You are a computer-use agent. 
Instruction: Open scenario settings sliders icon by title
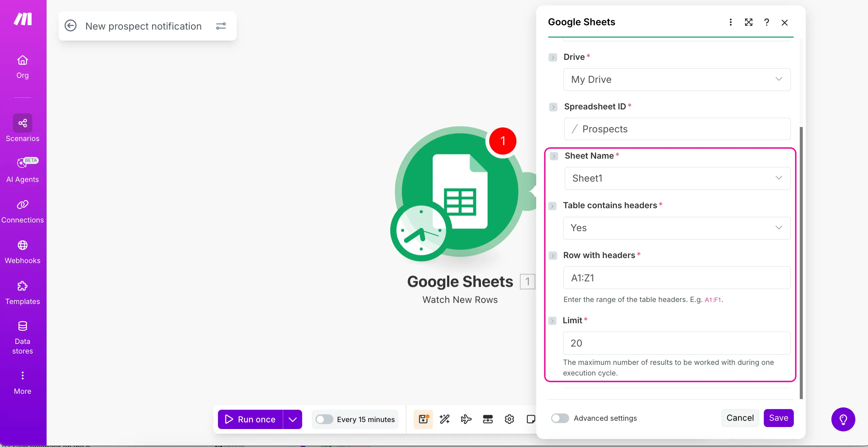(x=221, y=26)
